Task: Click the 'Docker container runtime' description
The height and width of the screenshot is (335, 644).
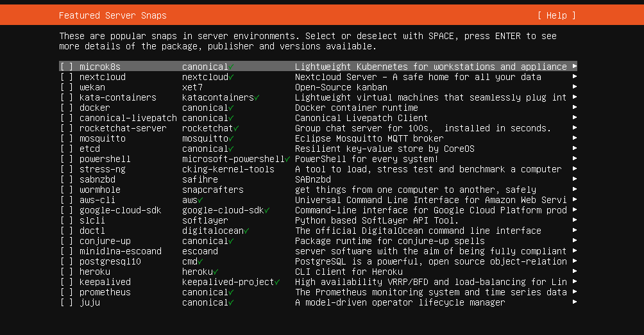Action: [357, 108]
